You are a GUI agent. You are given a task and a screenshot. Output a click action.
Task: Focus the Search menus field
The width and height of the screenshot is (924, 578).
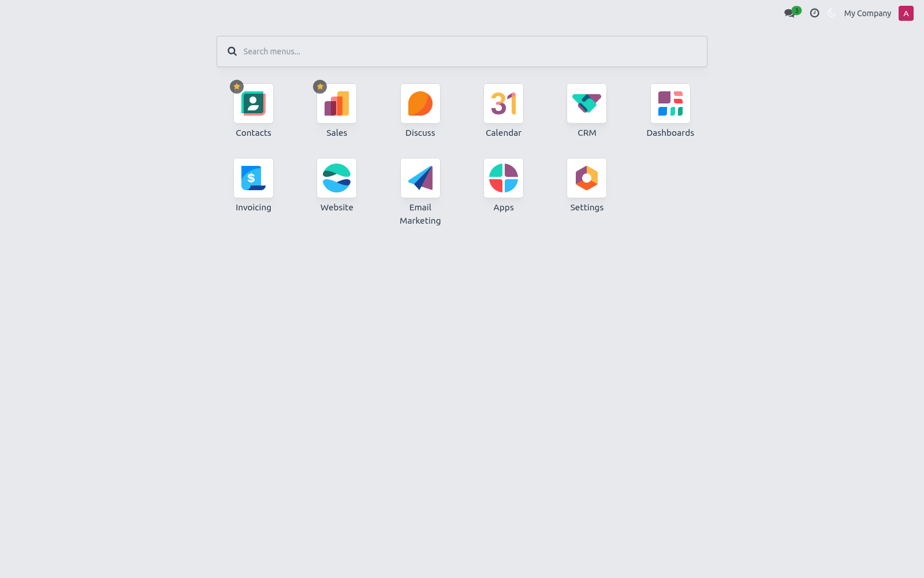tap(462, 51)
